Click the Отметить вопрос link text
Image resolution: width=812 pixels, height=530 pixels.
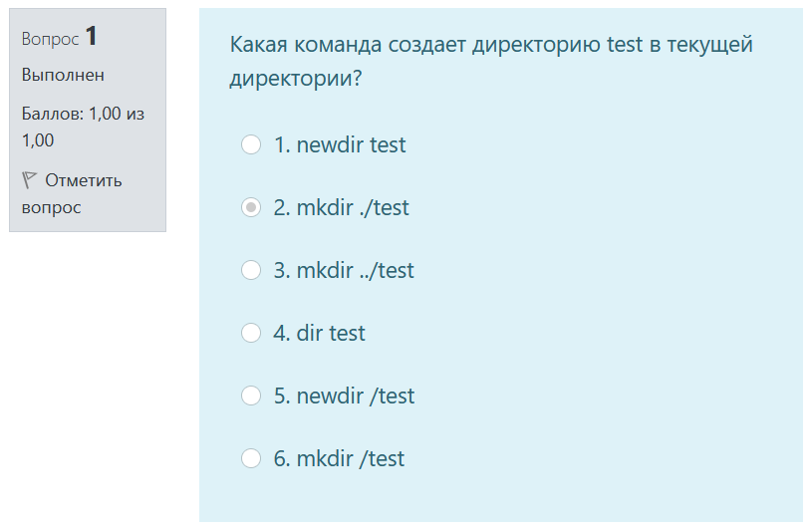coord(72,193)
